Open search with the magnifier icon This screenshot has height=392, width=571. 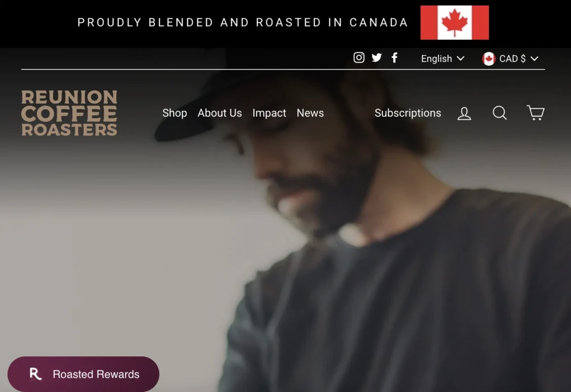tap(500, 113)
